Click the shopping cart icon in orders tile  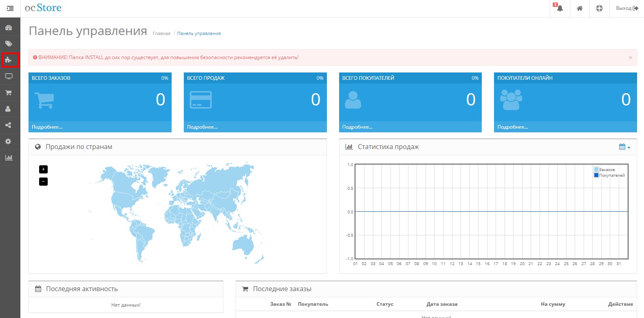click(x=44, y=100)
